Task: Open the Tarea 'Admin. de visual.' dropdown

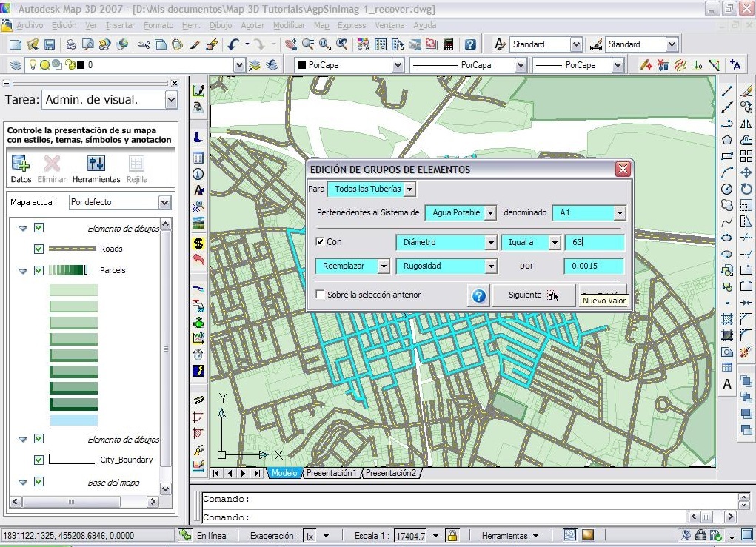Action: [x=172, y=100]
